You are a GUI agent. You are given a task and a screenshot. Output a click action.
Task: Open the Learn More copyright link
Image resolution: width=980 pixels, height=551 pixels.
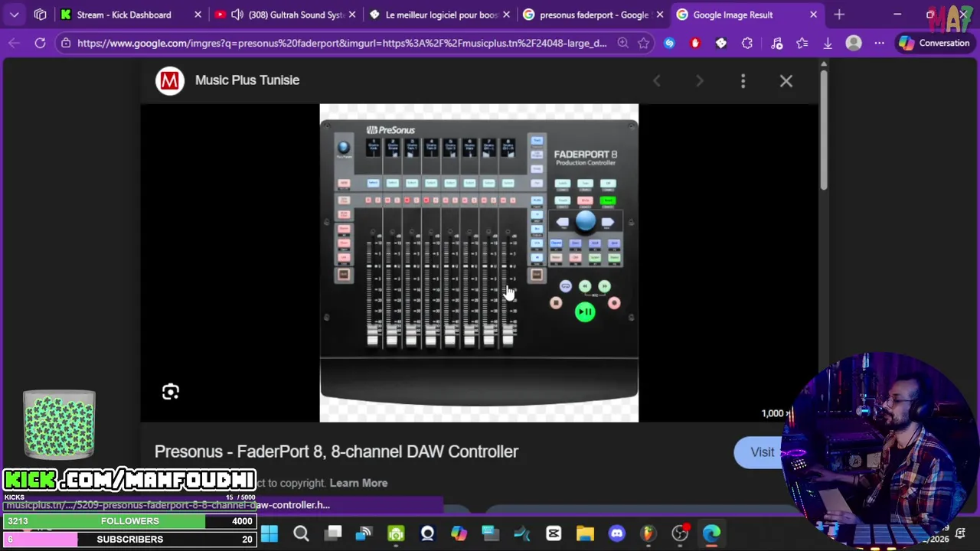358,483
